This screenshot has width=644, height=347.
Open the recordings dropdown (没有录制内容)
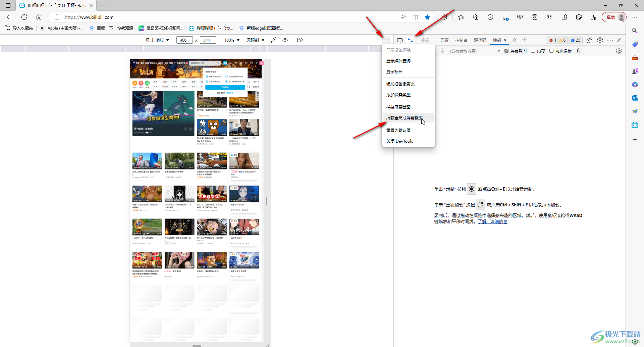click(475, 51)
